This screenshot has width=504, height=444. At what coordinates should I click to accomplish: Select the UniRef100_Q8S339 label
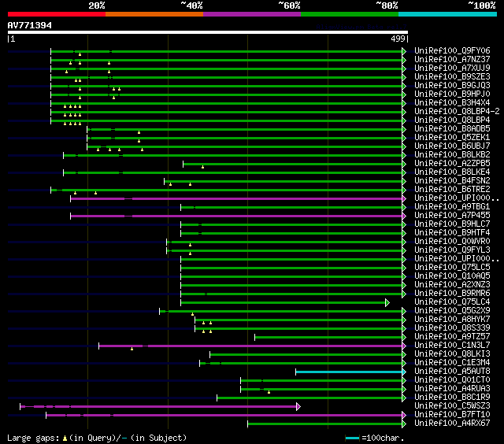tap(452, 328)
